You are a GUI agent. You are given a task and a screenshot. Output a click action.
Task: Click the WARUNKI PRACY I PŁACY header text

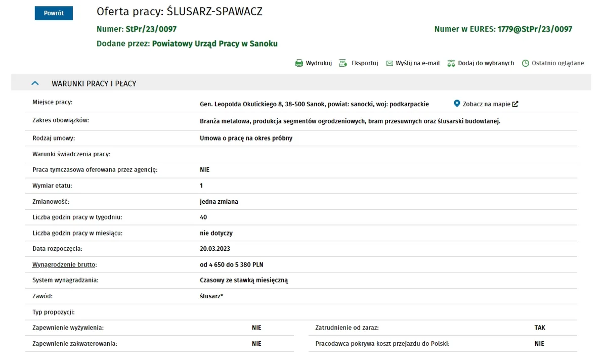tap(94, 83)
